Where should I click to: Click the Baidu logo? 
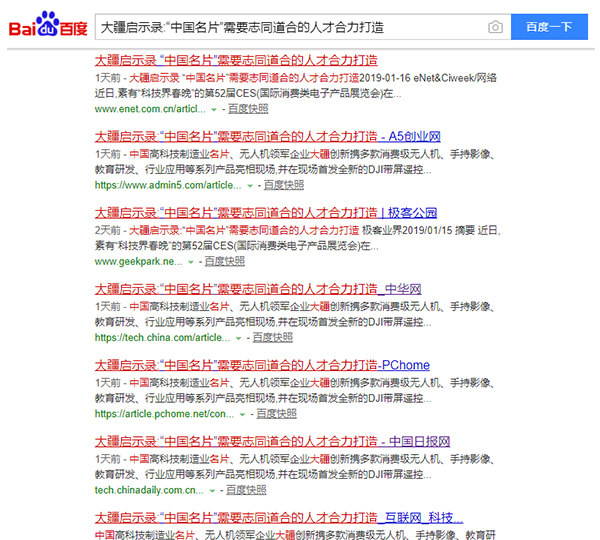tap(47, 27)
